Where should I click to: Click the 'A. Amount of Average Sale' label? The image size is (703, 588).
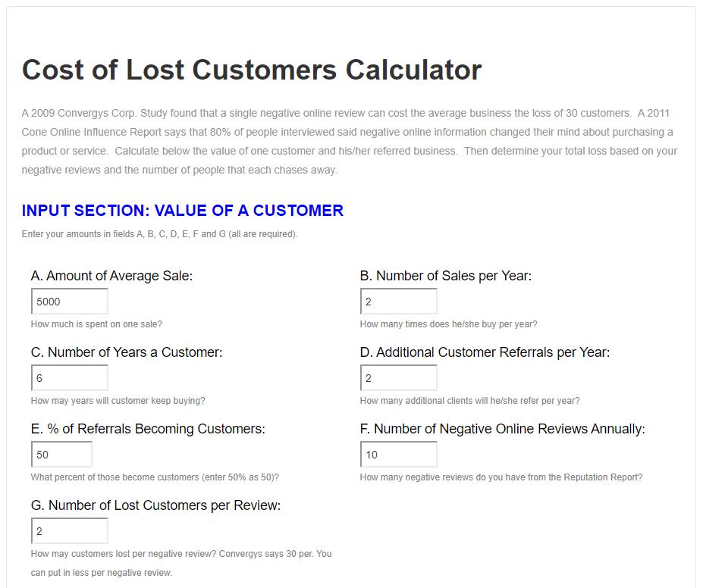[x=111, y=276]
